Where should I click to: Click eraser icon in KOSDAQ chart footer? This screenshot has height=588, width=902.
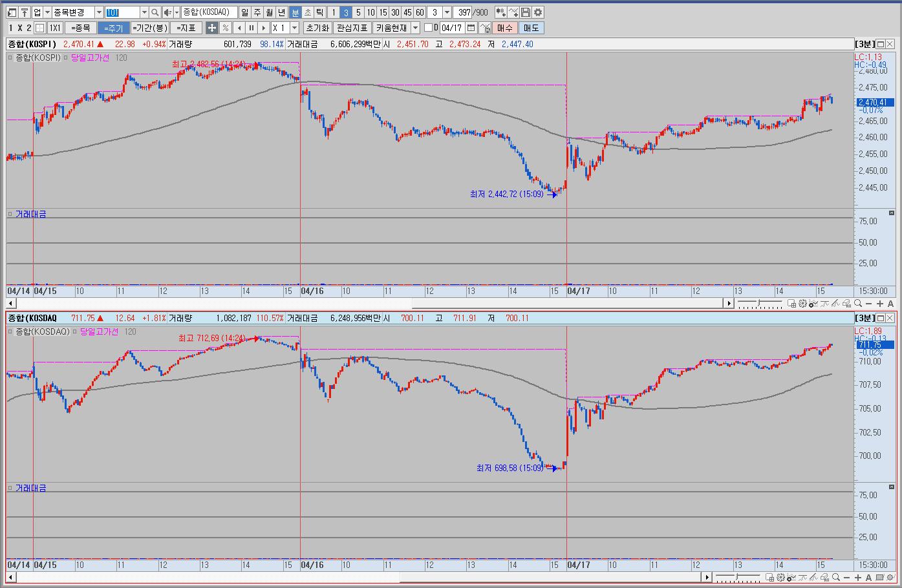point(824,578)
